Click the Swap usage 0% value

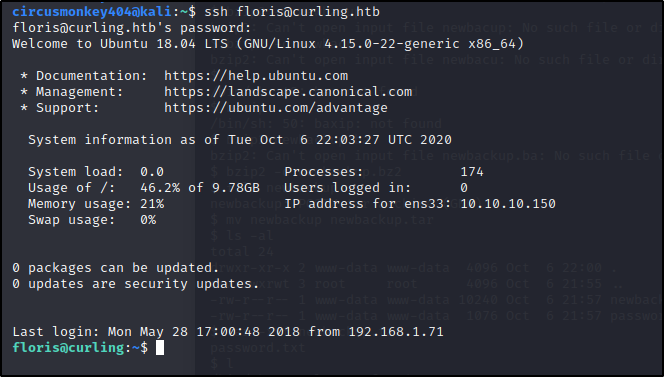[x=148, y=220]
